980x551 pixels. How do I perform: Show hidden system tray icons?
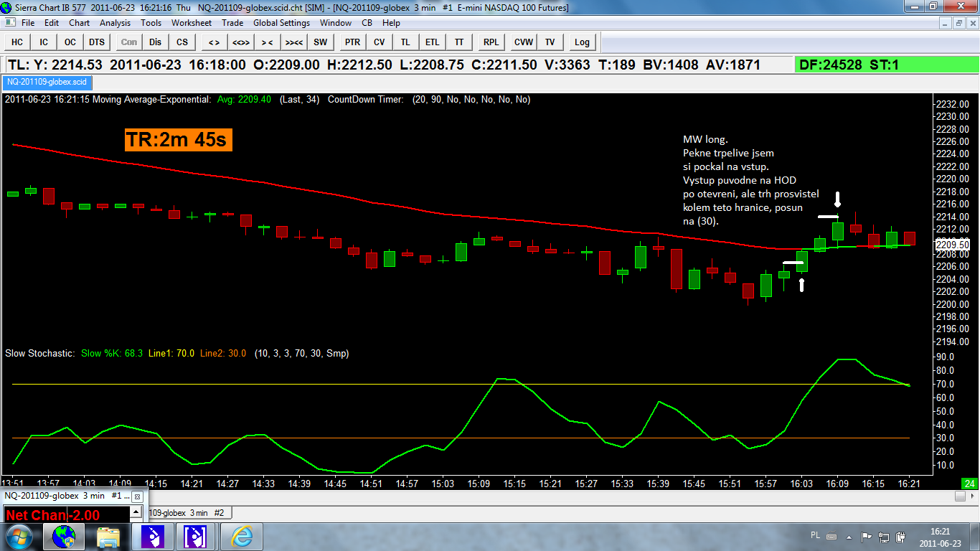coord(850,536)
